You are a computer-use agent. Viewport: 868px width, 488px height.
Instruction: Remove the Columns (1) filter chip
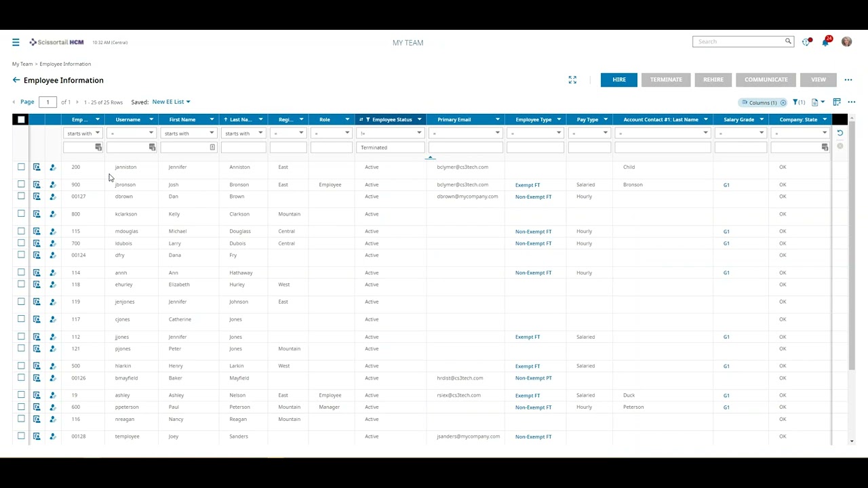pyautogui.click(x=783, y=102)
